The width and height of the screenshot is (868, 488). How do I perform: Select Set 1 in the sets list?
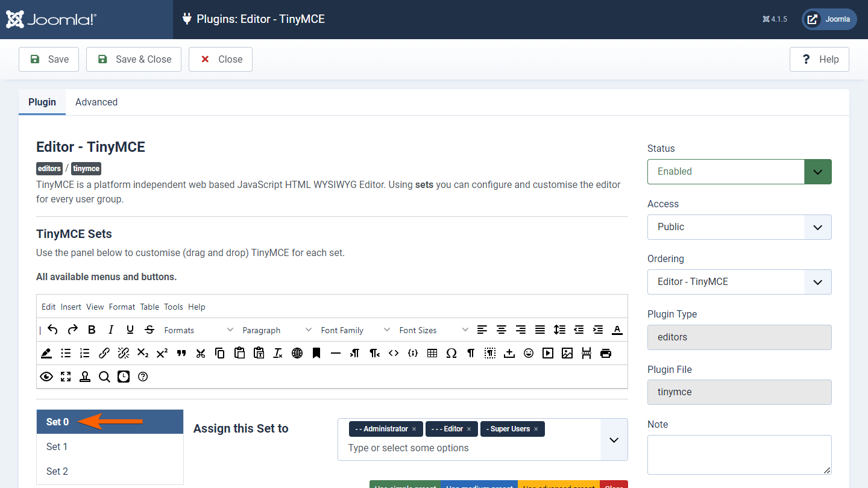pyautogui.click(x=110, y=446)
